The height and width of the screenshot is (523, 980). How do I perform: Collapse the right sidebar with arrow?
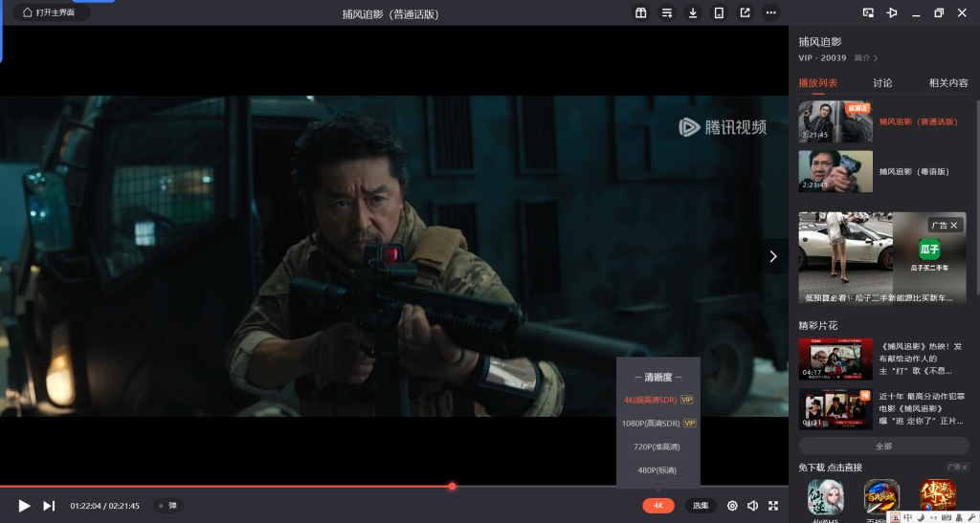773,256
